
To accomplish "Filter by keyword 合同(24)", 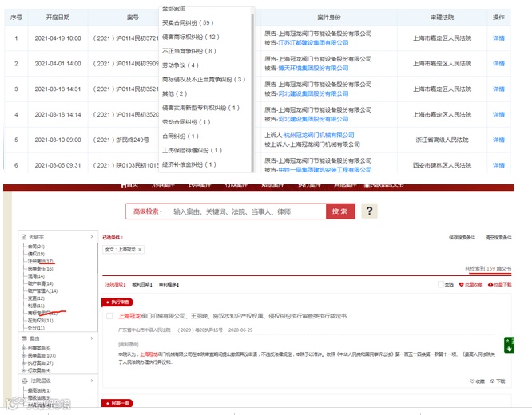I will [36, 247].
